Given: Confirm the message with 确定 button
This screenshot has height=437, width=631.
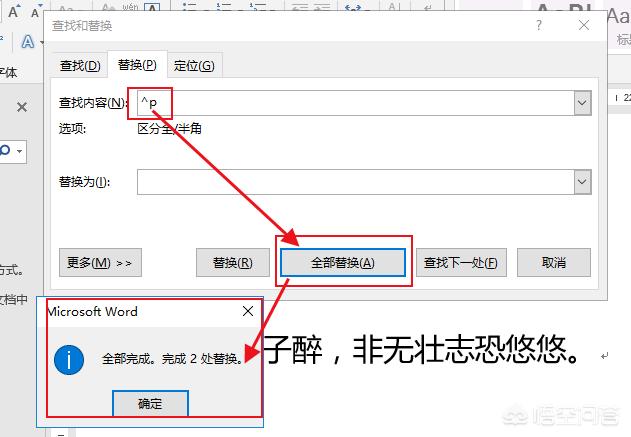Looking at the screenshot, I should [x=150, y=403].
